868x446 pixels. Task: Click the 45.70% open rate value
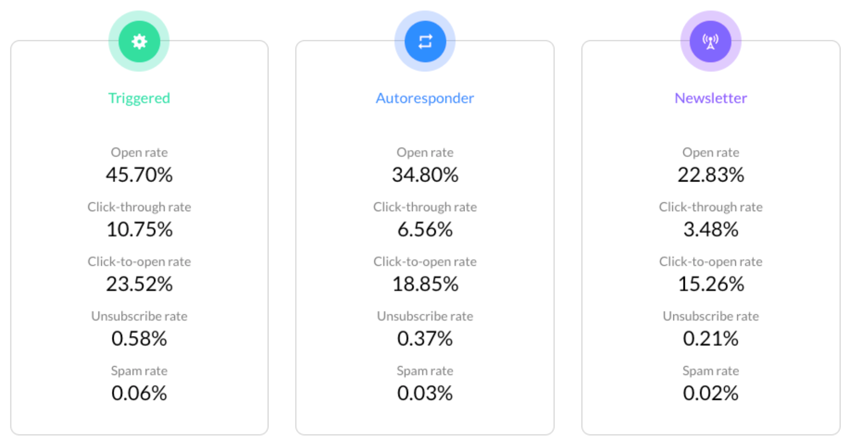coord(139,175)
